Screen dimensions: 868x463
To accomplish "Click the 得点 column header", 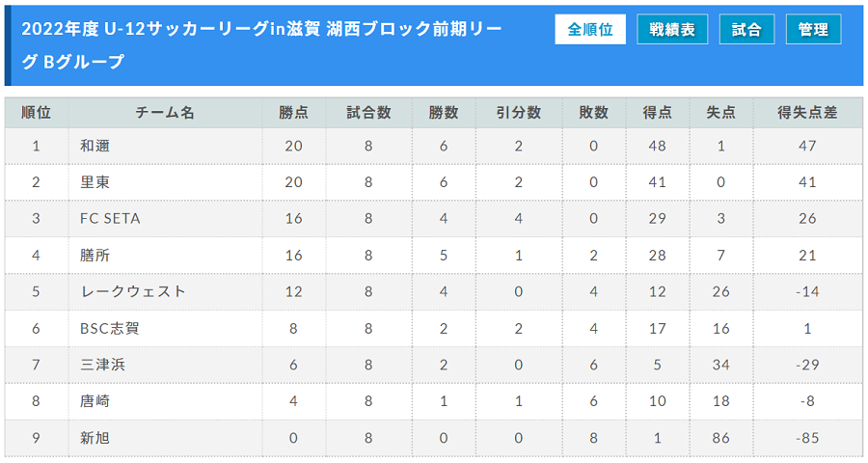I will click(657, 113).
